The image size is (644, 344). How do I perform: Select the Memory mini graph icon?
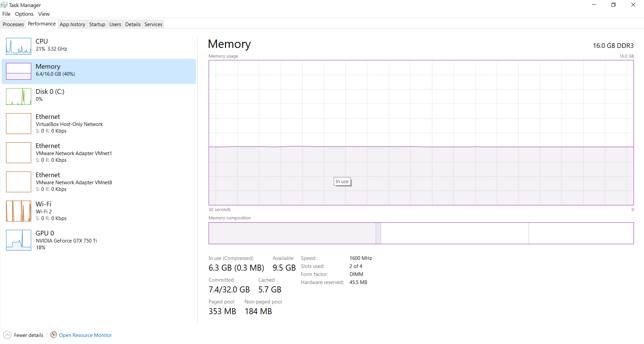click(x=18, y=71)
